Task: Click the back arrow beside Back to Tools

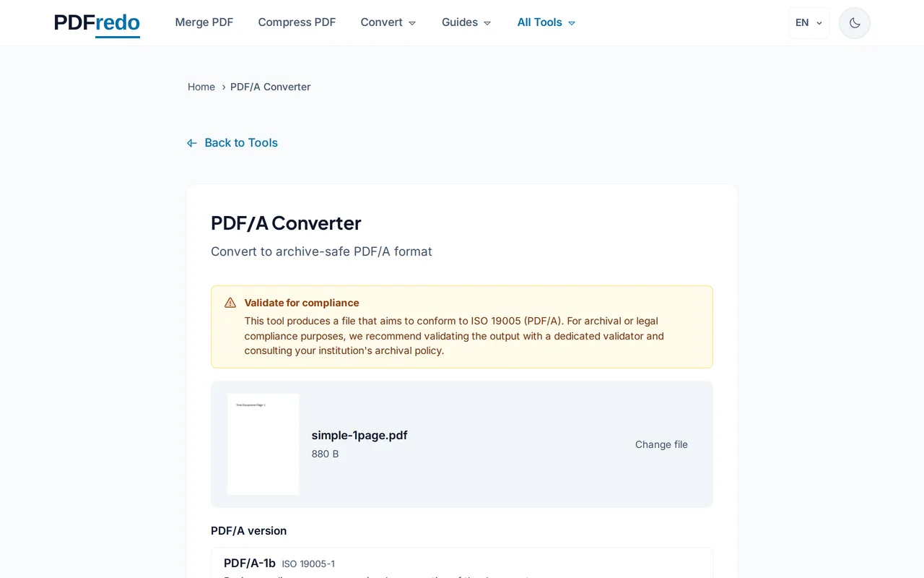Action: (191, 142)
